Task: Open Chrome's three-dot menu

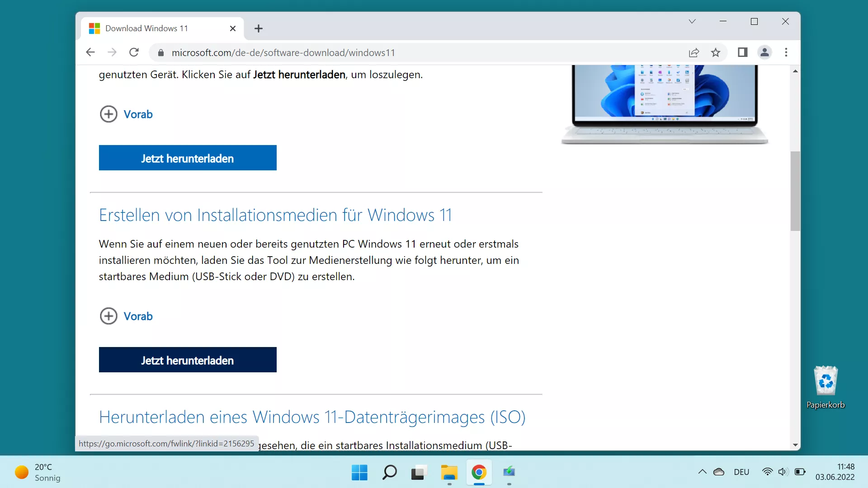Action: 786,52
